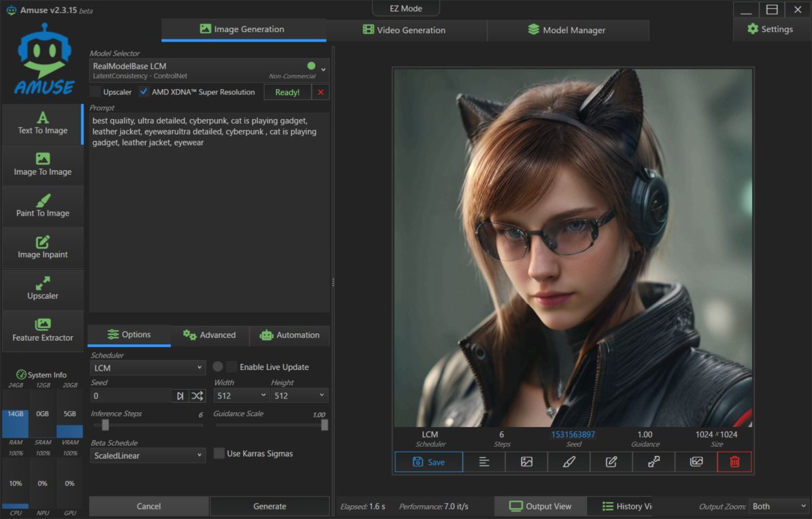The height and width of the screenshot is (519, 812).
Task: Open the Scheduler dropdown set to LCM
Action: 148,368
